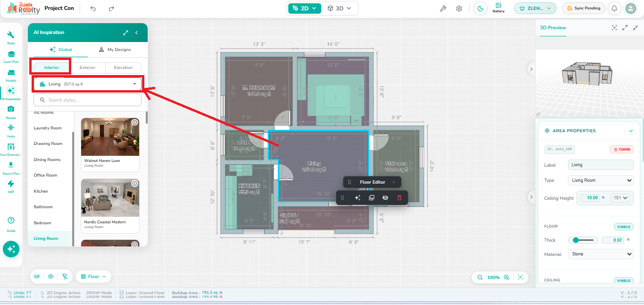Show info for Nordic Coastal Modern
This screenshot has height=305, width=644.
click(x=134, y=183)
